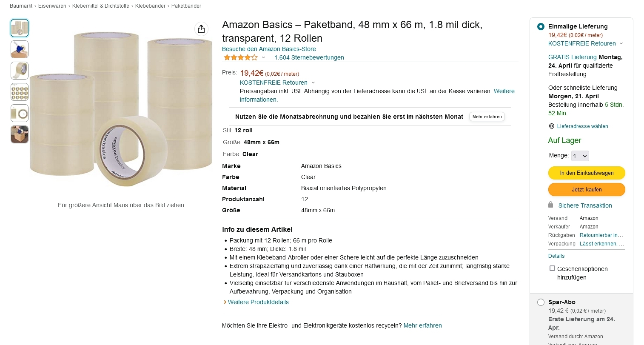Select the Einmalige Lieferung radio button
Viewport: 644px width, 345px height.
[541, 26]
